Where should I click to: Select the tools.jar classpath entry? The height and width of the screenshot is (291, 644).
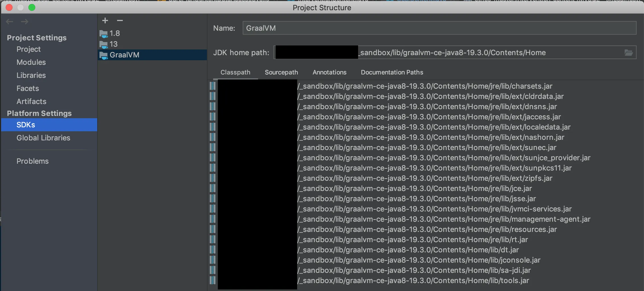point(425,280)
